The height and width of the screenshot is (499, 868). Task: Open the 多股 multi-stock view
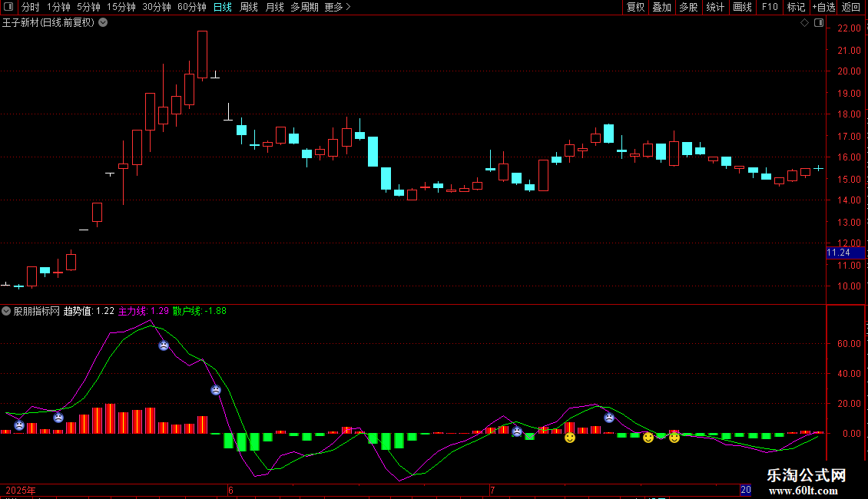point(688,7)
